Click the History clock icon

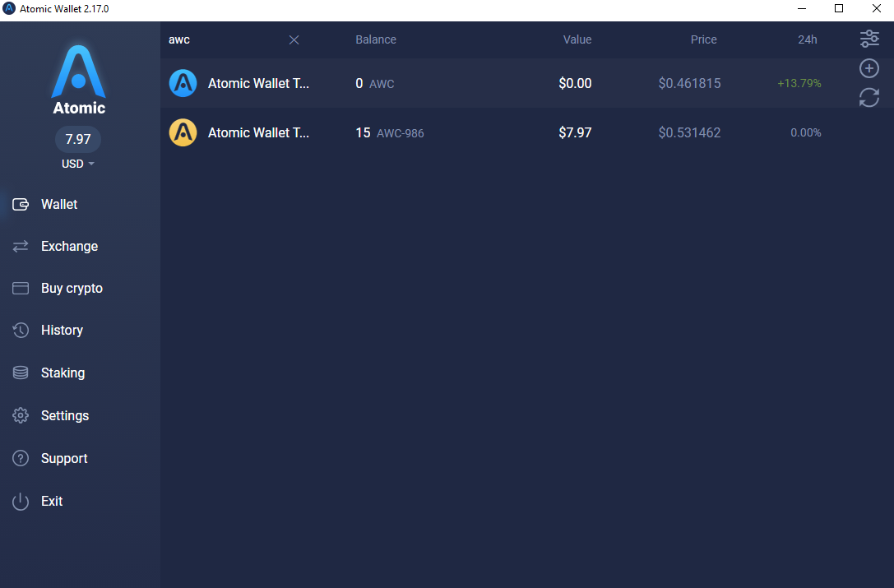(x=21, y=331)
